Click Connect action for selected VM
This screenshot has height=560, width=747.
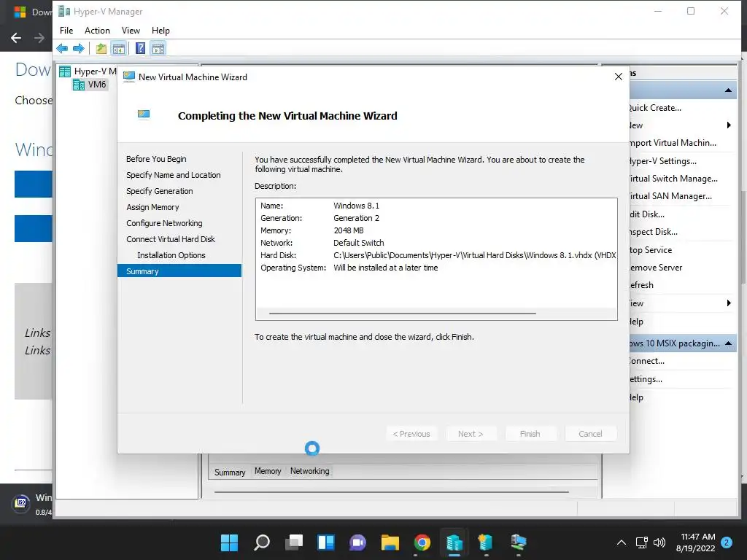coord(647,361)
